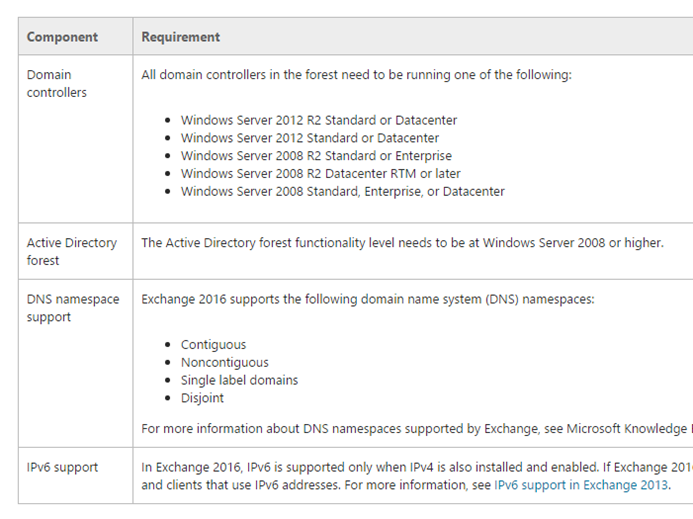Click the Component column header
Image resolution: width=693 pixels, height=519 pixels.
62,37
